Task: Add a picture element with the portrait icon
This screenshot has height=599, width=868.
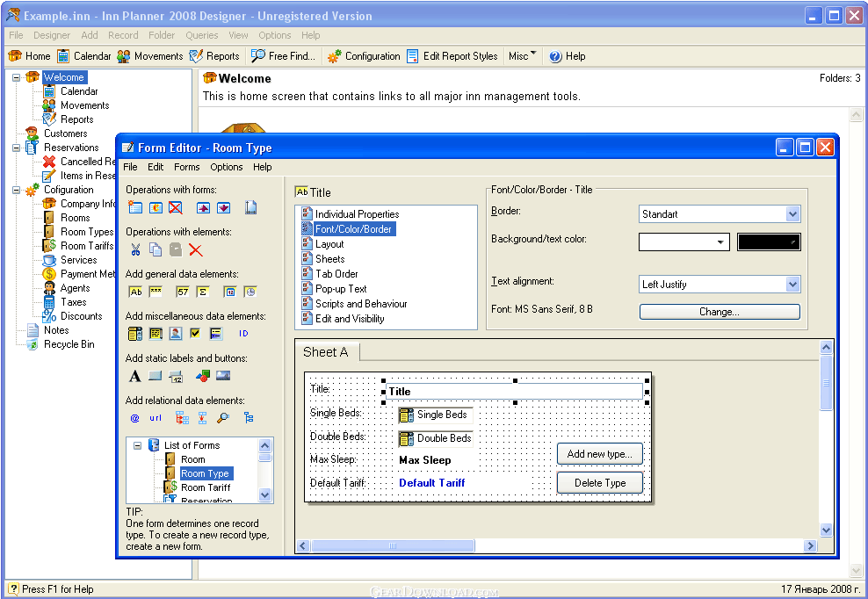Action: pos(176,333)
